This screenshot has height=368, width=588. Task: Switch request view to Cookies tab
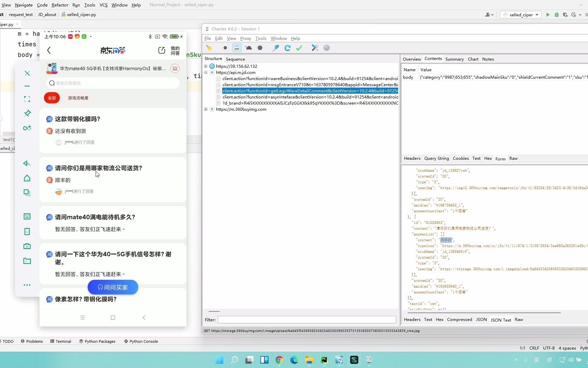[x=461, y=158]
